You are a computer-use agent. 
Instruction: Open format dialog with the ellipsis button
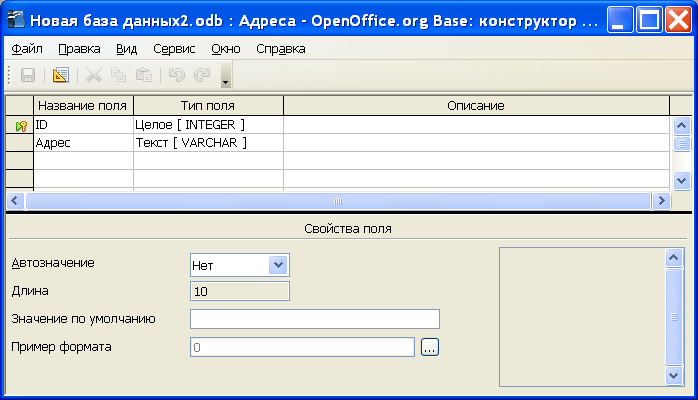tap(430, 347)
